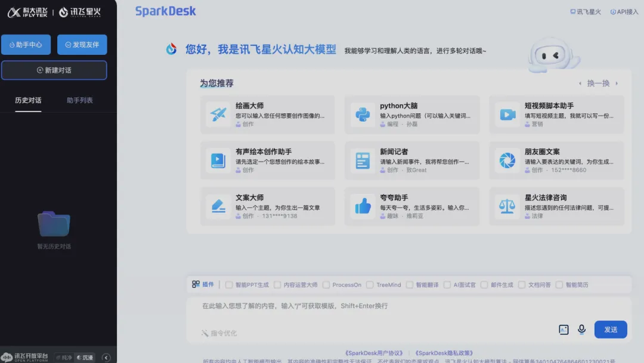This screenshot has width=644, height=363.
Task: Click the image upload icon
Action: pos(563,330)
